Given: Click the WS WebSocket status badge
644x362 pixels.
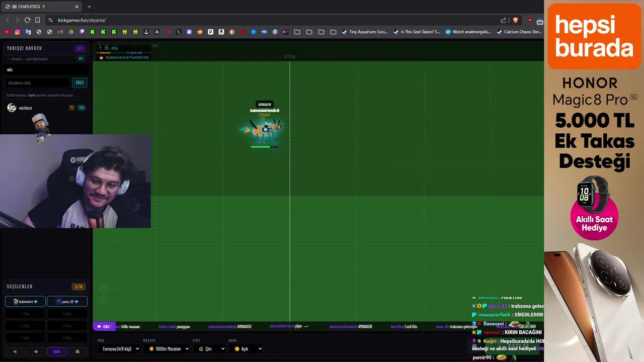Looking at the screenshot, I should [80, 59].
